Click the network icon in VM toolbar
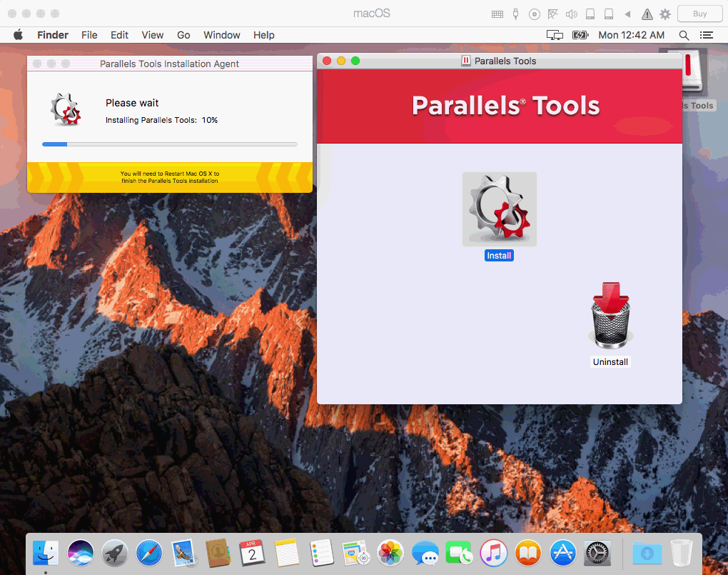The width and height of the screenshot is (728, 575). [x=552, y=14]
